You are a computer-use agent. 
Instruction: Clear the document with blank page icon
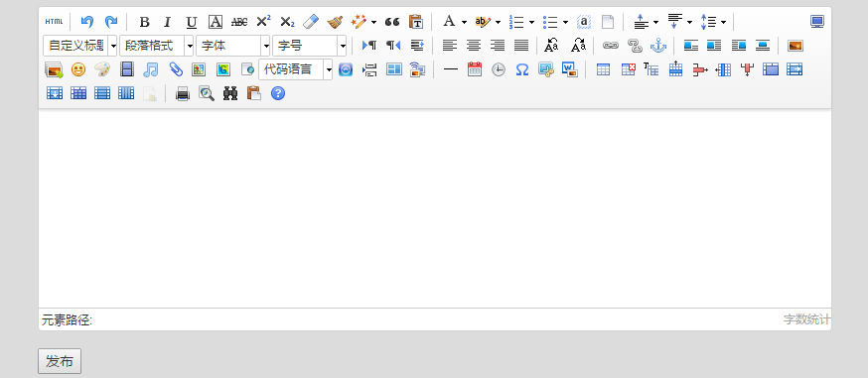point(608,22)
